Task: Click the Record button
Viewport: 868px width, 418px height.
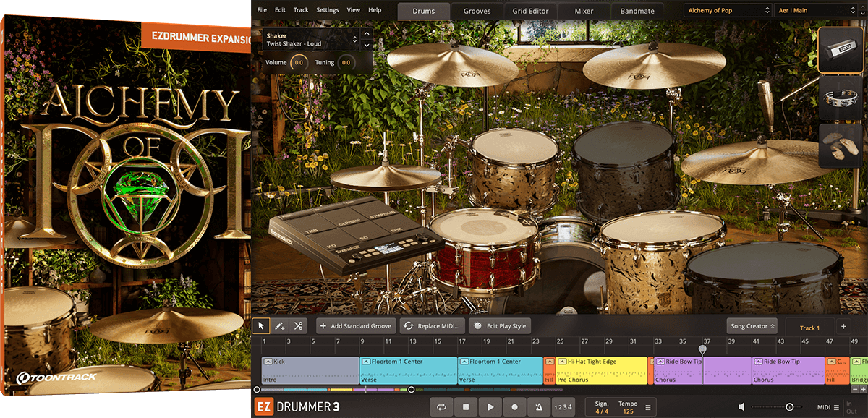Action: point(514,407)
